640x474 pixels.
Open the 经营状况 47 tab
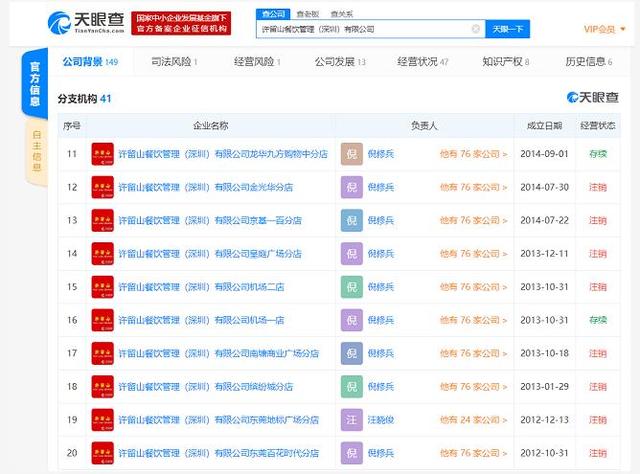pos(423,62)
